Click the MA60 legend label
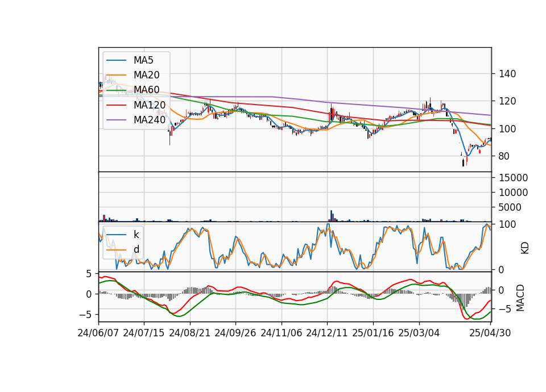Viewport: 546px width, 392px height. point(147,90)
